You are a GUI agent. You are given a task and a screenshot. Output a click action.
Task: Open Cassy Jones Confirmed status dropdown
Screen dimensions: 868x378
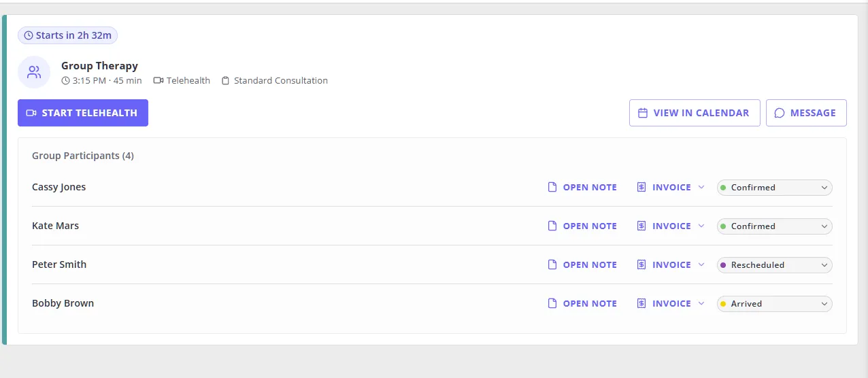coord(775,188)
